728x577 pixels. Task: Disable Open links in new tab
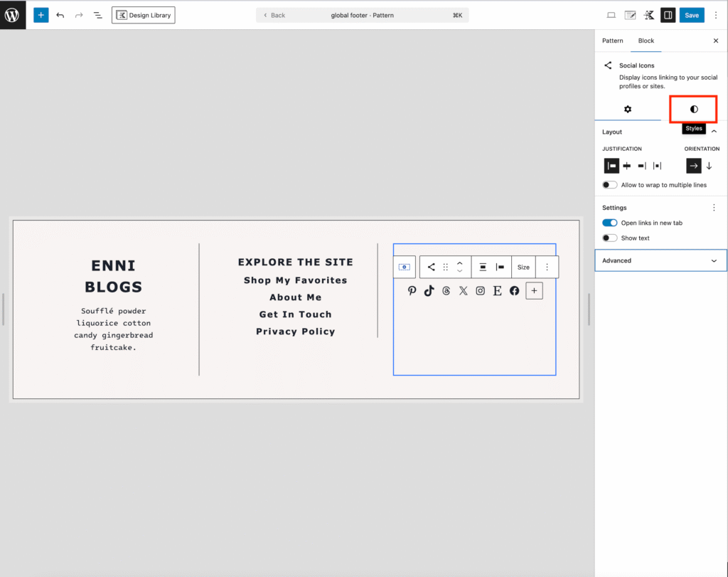[609, 223]
